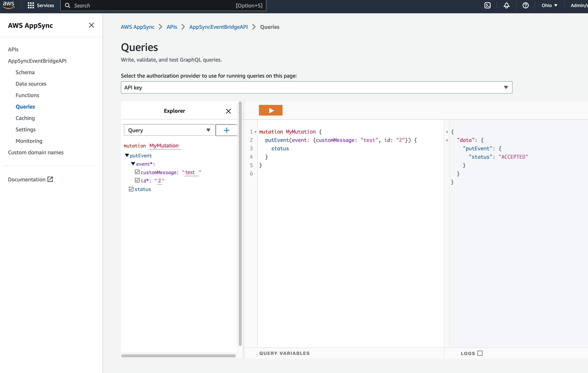The height and width of the screenshot is (373, 588).
Task: Open the authorization provider dropdown
Action: pos(316,88)
